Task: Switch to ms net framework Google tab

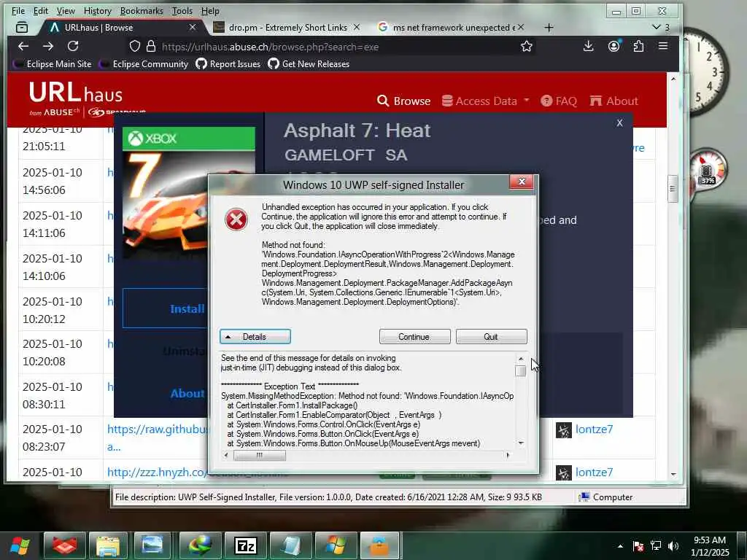Action: coord(452,28)
